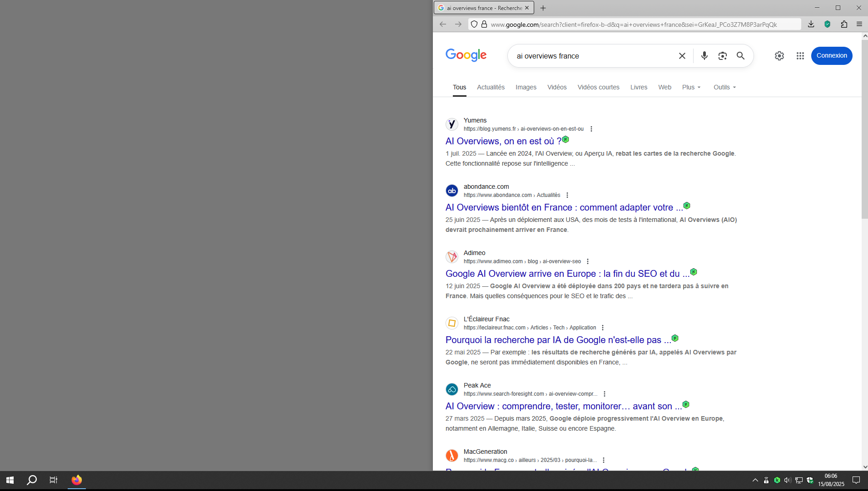Open the Windows notification center
The width and height of the screenshot is (868, 491).
[x=856, y=480]
